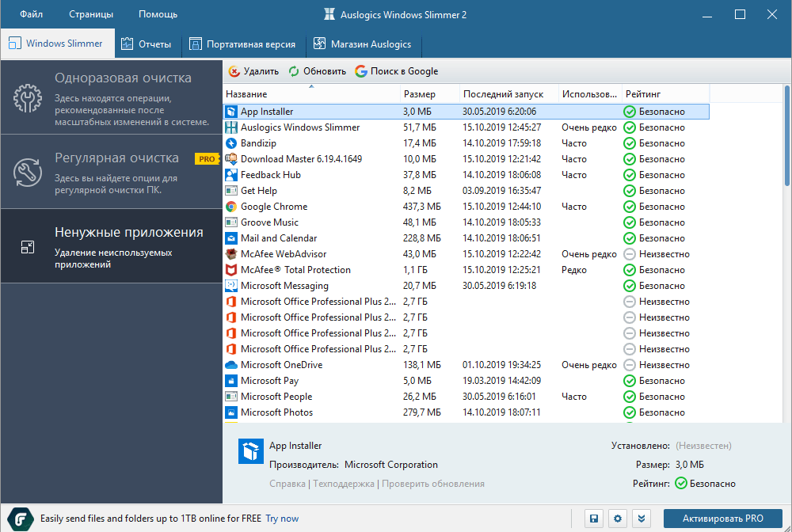This screenshot has width=792, height=532.
Task: Open the Одноразовая очистка section
Action: pos(111,97)
